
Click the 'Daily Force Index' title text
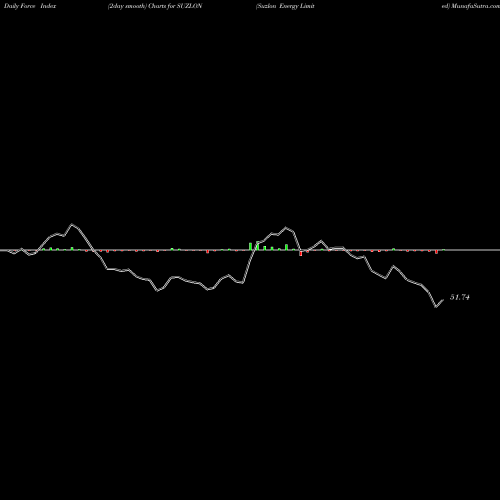(x=30, y=6)
